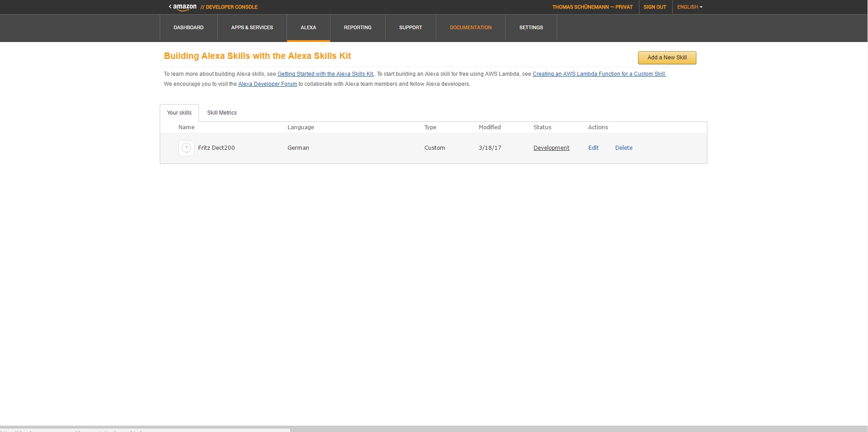868x432 pixels.
Task: Navigate to Support
Action: pos(410,27)
